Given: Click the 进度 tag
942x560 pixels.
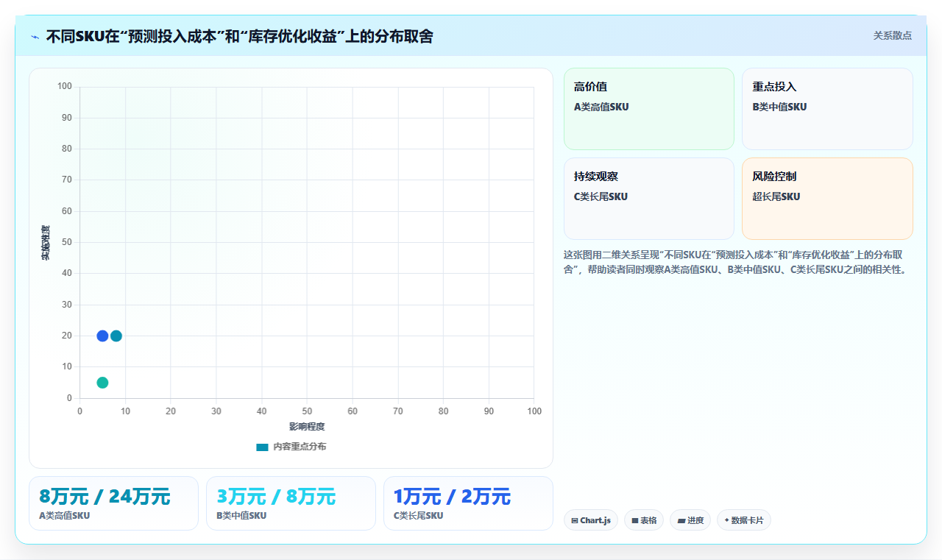Looking at the screenshot, I should coord(690,520).
